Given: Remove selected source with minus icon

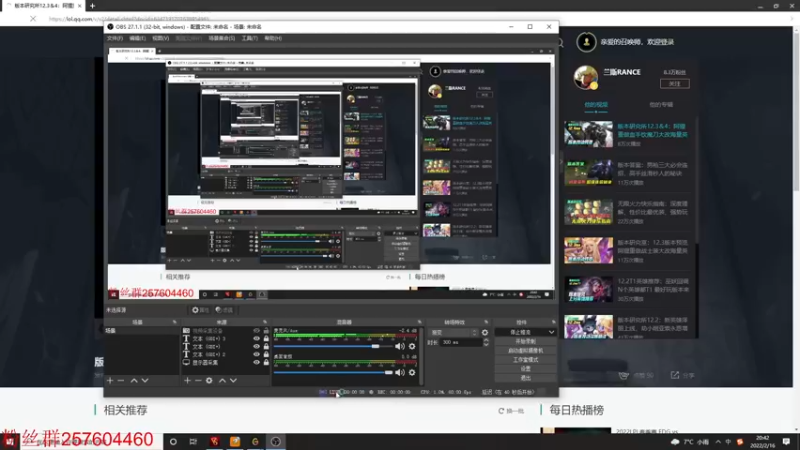Looking at the screenshot, I should click(x=198, y=381).
